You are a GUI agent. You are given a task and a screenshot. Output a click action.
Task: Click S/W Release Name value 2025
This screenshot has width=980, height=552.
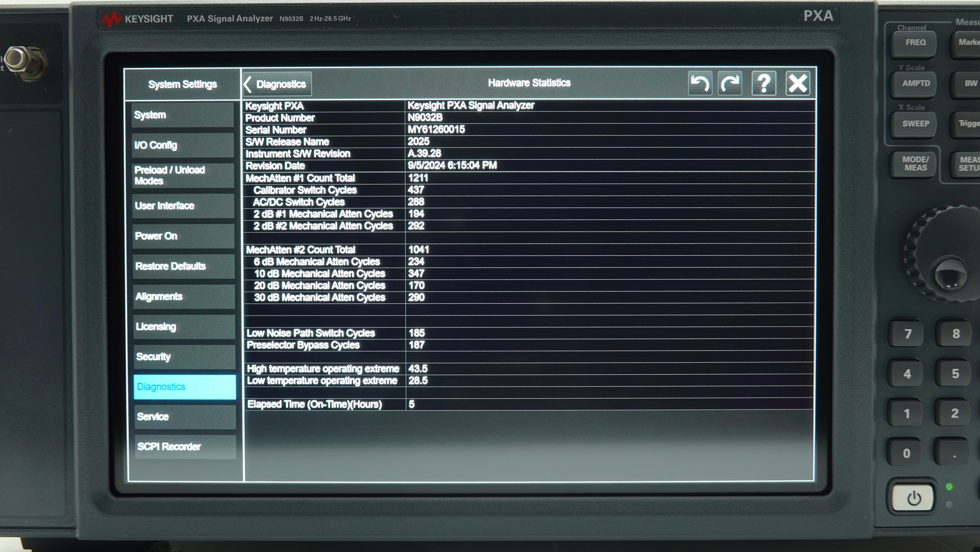(x=419, y=141)
